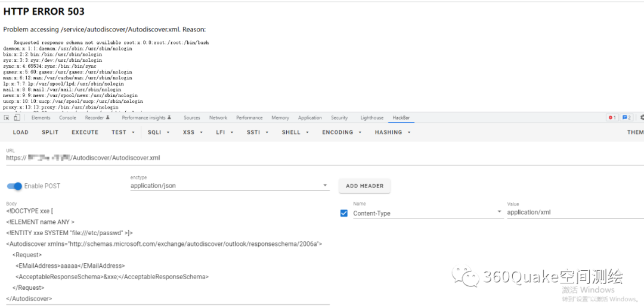This screenshot has height=306, width=644.
Task: Toggle the Enable POST switch
Action: pyautogui.click(x=14, y=186)
